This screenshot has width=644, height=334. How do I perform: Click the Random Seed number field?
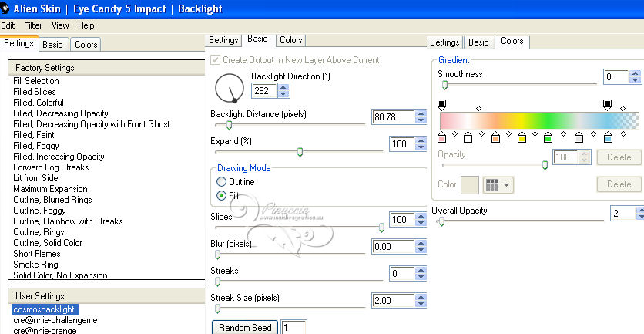click(293, 328)
